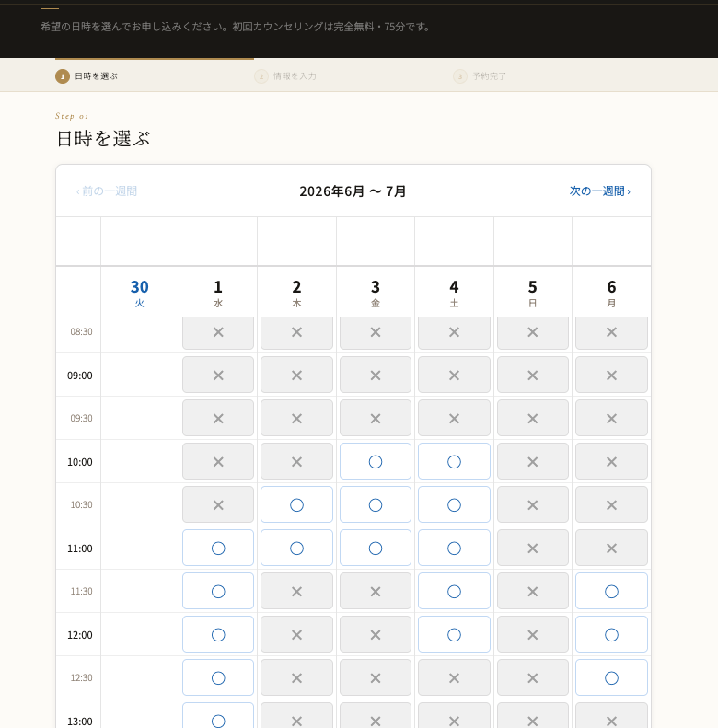Click the 12:30 time label

(x=81, y=678)
